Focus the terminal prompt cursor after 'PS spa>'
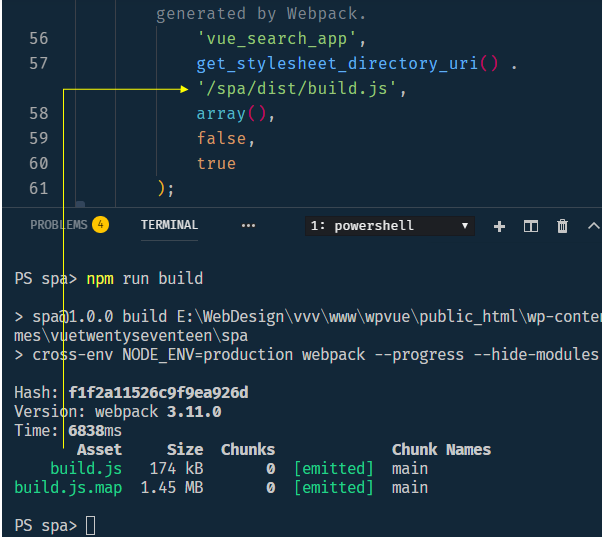This screenshot has height=537, width=603. click(x=91, y=525)
